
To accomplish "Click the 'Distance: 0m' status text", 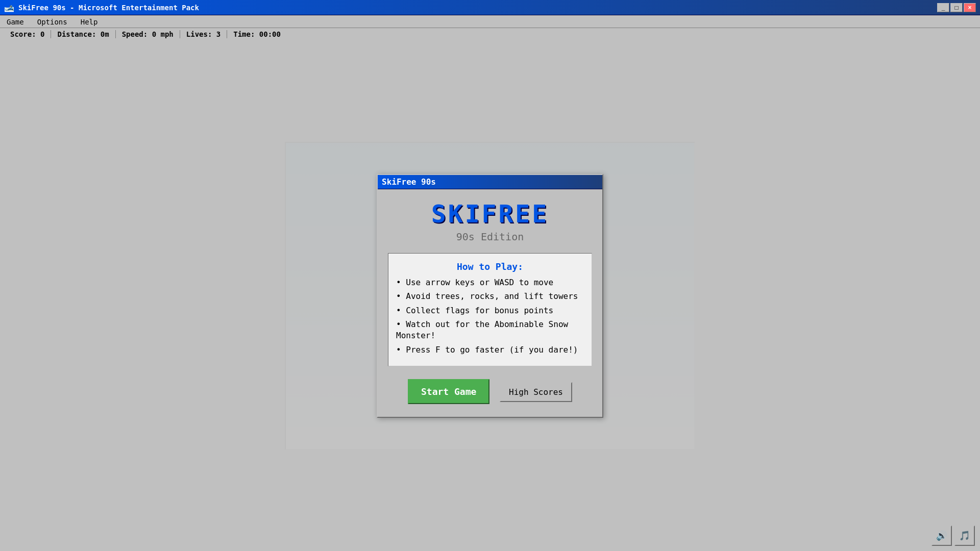I will click(x=83, y=34).
